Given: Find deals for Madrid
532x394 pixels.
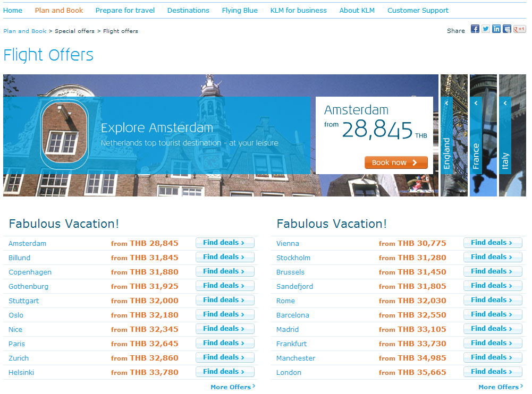Looking at the screenshot, I should coord(493,329).
